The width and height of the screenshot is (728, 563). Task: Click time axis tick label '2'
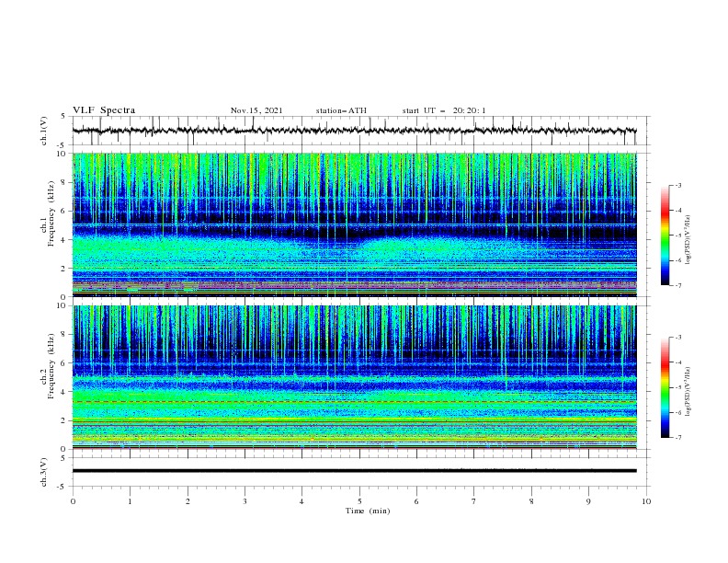[x=188, y=501]
